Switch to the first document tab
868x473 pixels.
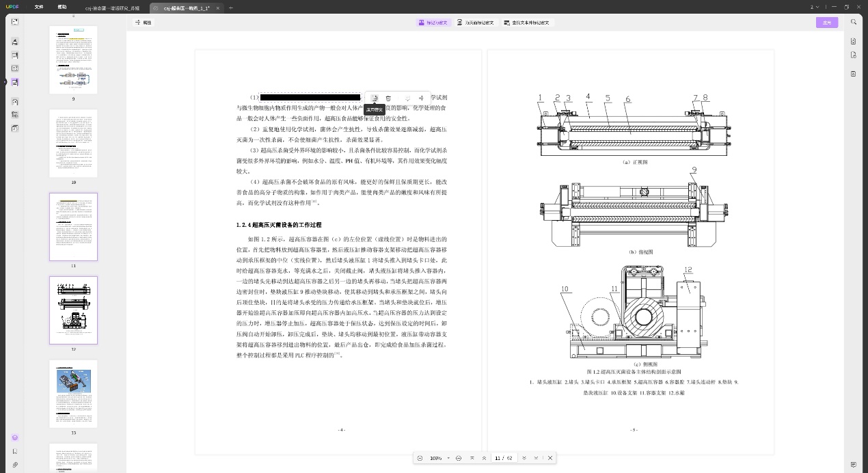tap(113, 8)
